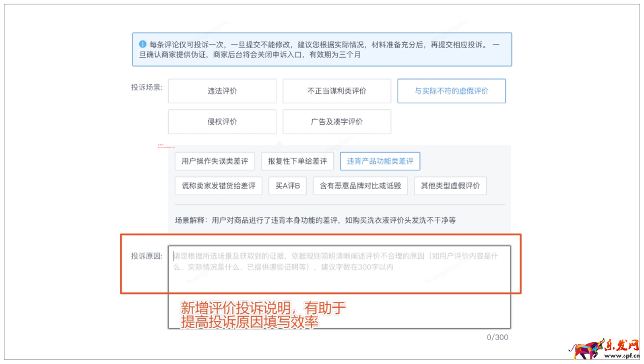Choose the 与实际不符的虚假评价 scenario
The height and width of the screenshot is (364, 644).
tap(452, 91)
